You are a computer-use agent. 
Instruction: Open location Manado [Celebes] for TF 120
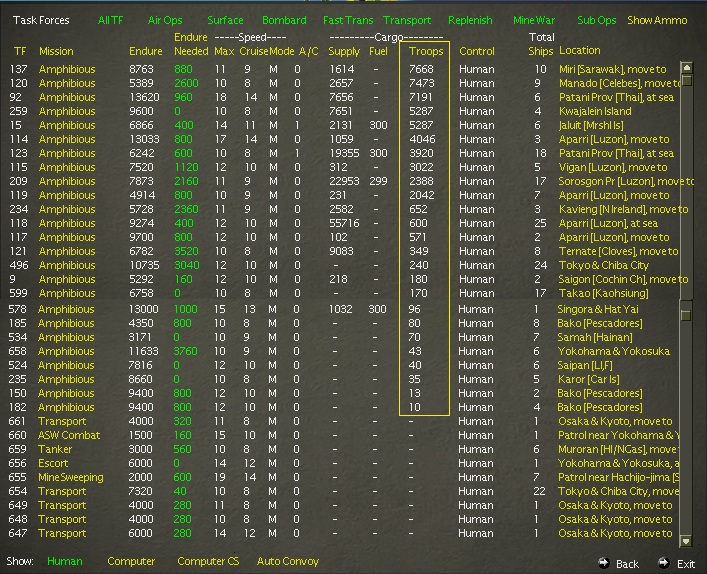pos(620,83)
